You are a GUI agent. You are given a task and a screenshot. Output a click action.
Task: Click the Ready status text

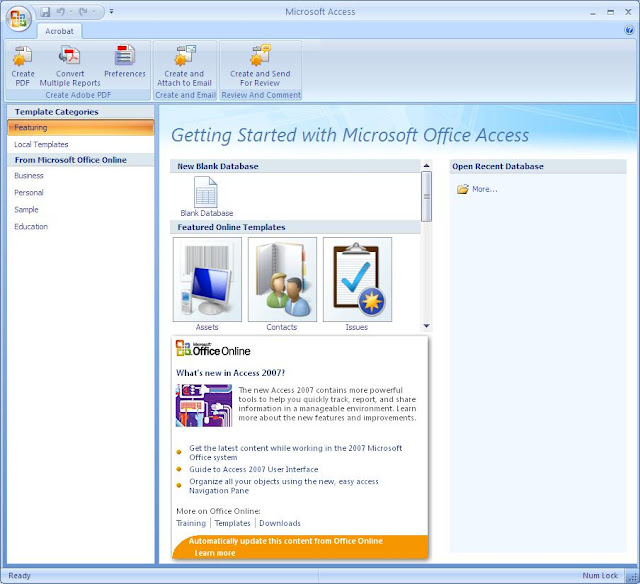tap(19, 575)
